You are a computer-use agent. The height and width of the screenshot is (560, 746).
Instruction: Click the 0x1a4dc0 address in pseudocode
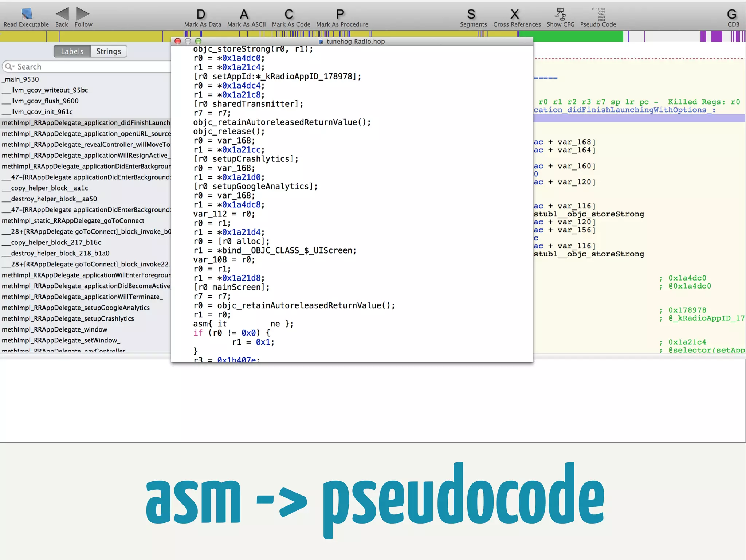(242, 58)
